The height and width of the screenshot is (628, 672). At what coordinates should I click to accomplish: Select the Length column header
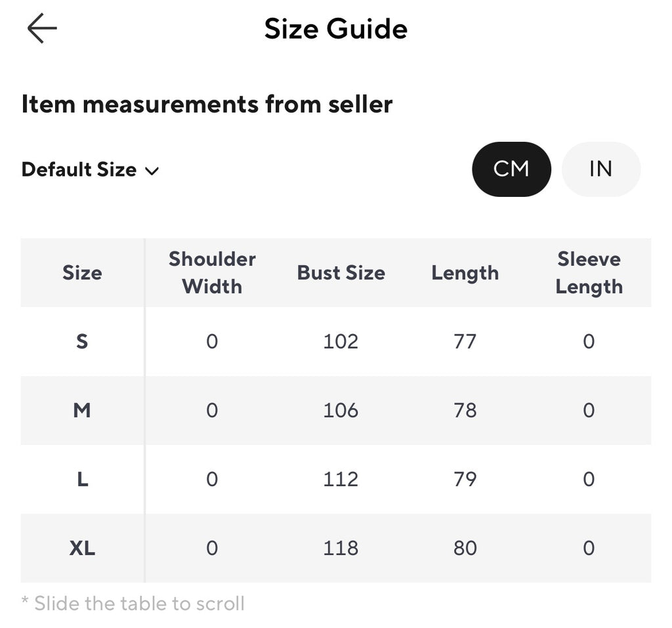(x=465, y=273)
